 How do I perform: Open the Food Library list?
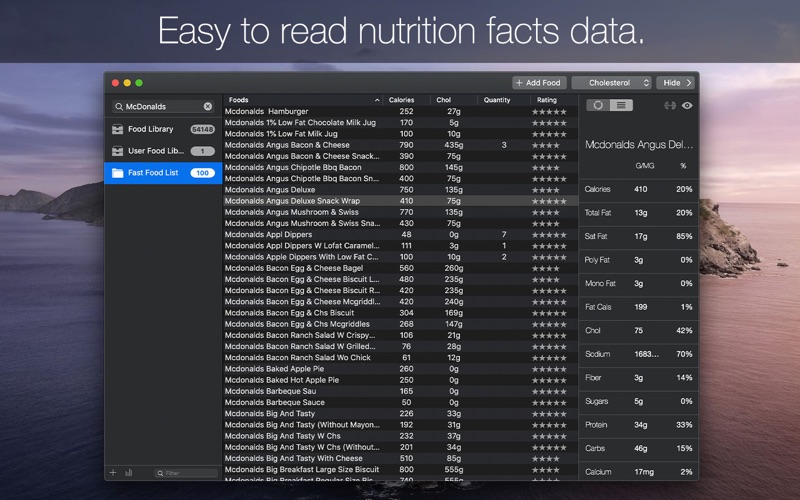point(163,129)
